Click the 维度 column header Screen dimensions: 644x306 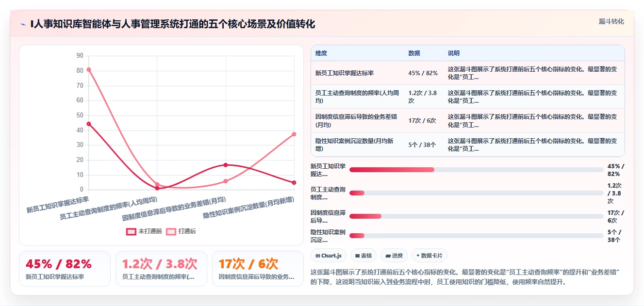point(321,53)
